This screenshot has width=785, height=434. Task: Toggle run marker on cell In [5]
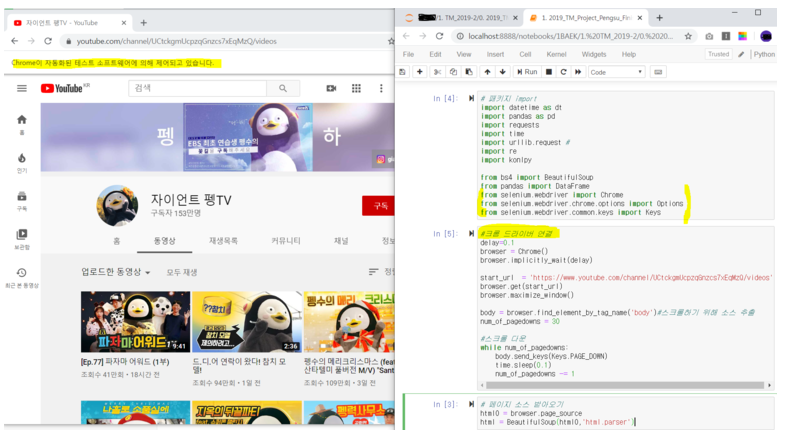471,233
